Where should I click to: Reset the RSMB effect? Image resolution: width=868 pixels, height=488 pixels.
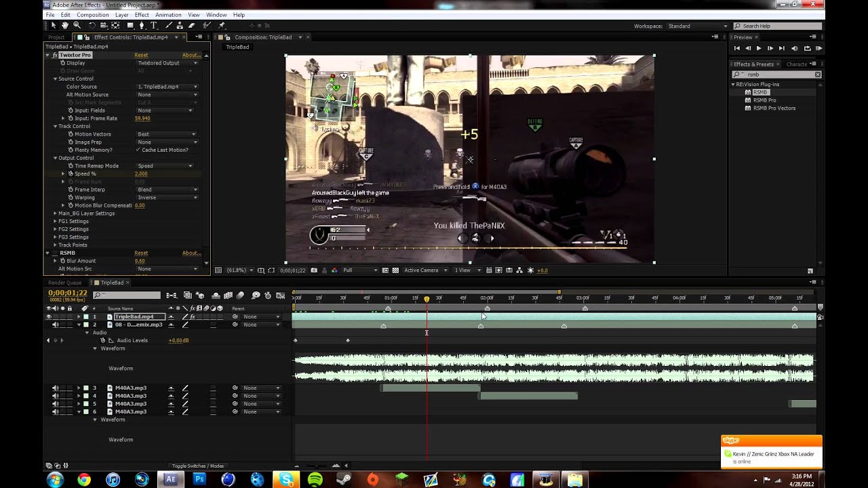[x=141, y=253]
